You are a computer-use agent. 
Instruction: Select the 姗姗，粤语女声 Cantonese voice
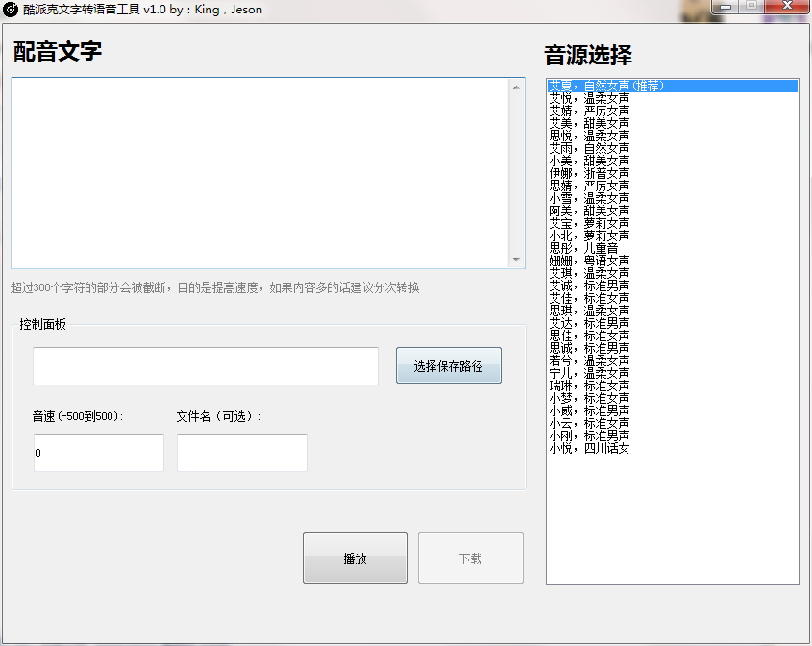click(x=590, y=261)
